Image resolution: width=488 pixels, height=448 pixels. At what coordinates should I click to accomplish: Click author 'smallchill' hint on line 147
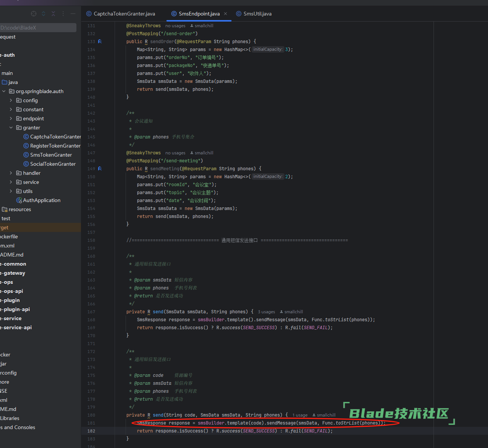point(202,153)
